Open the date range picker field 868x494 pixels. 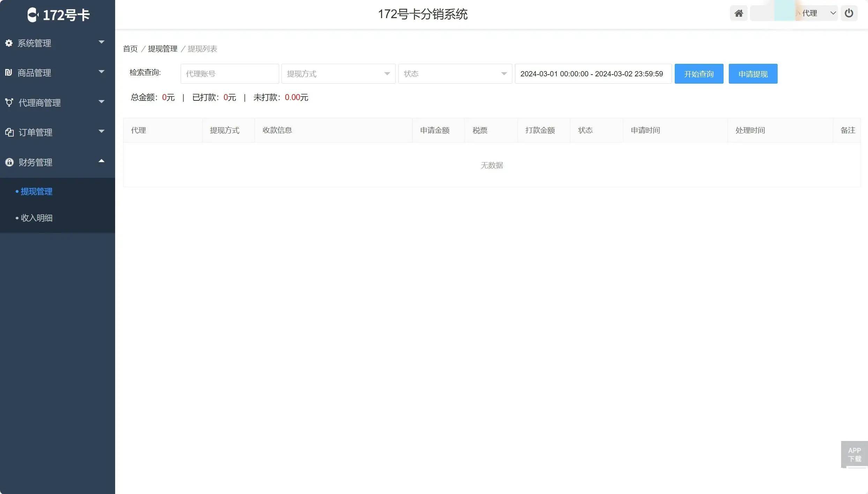click(x=593, y=74)
